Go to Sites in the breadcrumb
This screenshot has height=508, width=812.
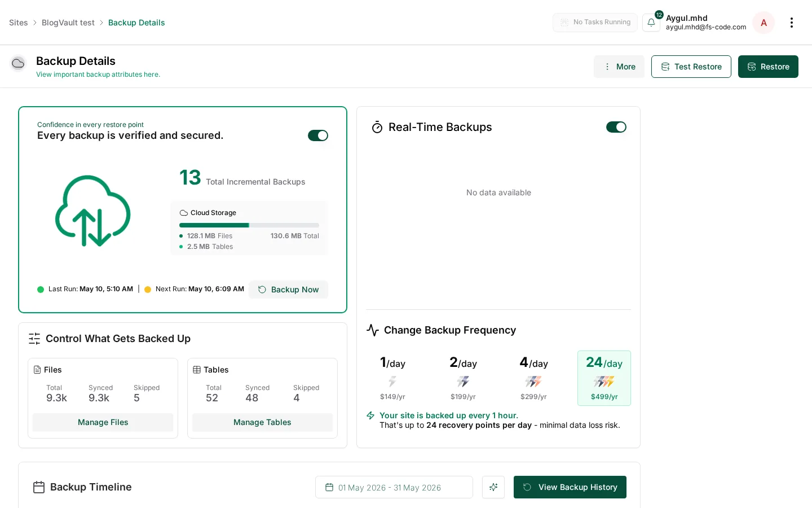click(19, 23)
